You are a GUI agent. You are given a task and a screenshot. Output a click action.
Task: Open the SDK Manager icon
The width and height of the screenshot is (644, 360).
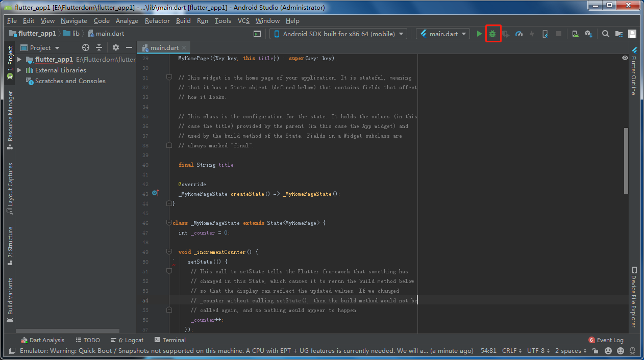coord(588,34)
